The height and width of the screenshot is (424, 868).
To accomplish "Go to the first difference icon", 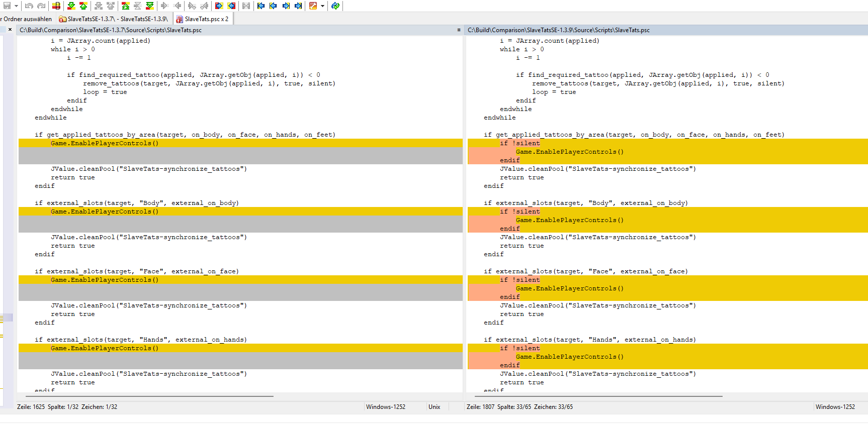I will 126,6.
